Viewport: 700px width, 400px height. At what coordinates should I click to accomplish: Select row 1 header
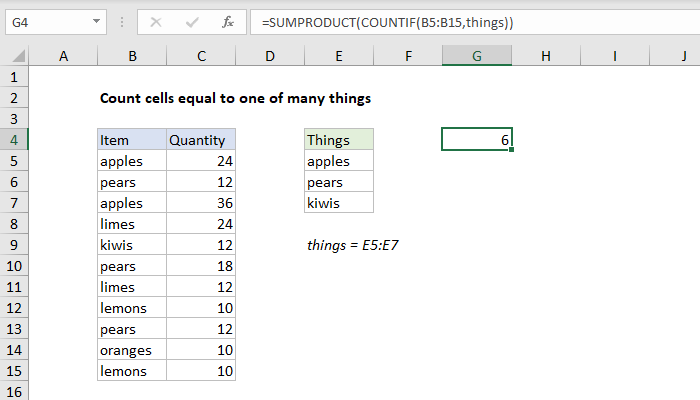tap(14, 77)
